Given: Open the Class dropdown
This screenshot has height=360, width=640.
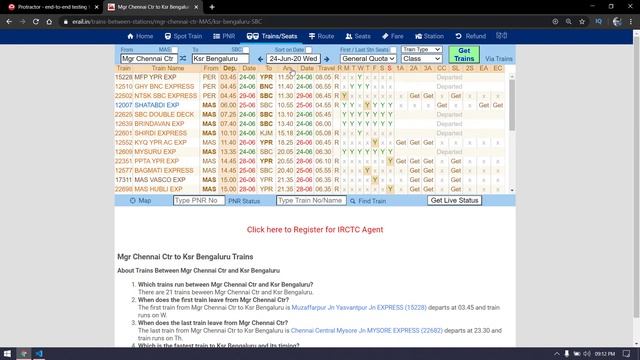Looking at the screenshot, I should click(421, 59).
